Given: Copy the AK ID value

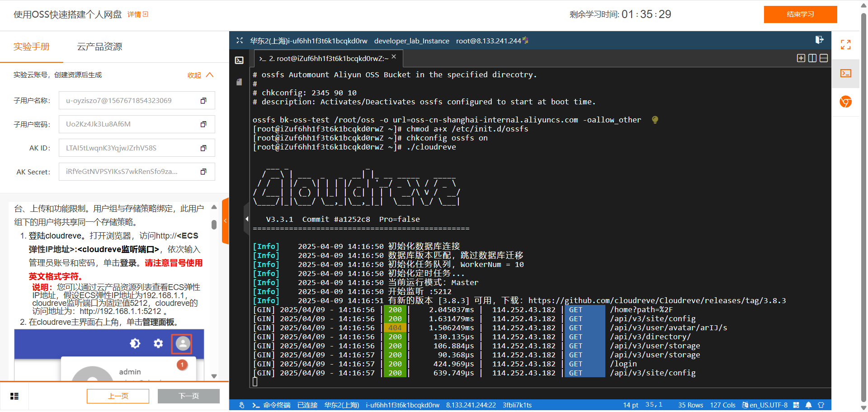Looking at the screenshot, I should click(203, 148).
